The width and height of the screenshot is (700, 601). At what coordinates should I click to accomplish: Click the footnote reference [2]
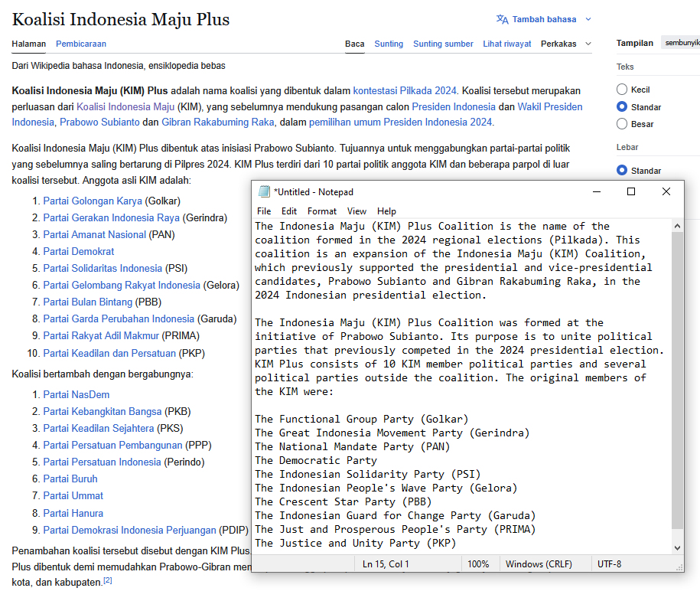[x=108, y=581]
